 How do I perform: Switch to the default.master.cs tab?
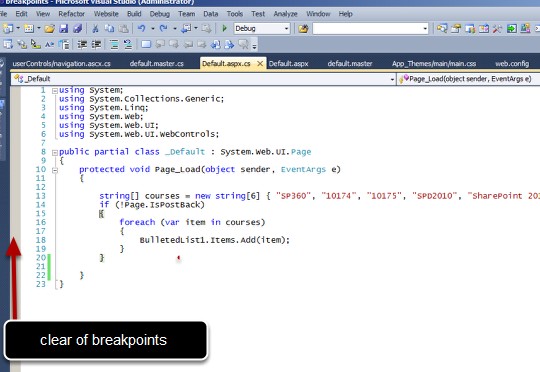[x=157, y=64]
